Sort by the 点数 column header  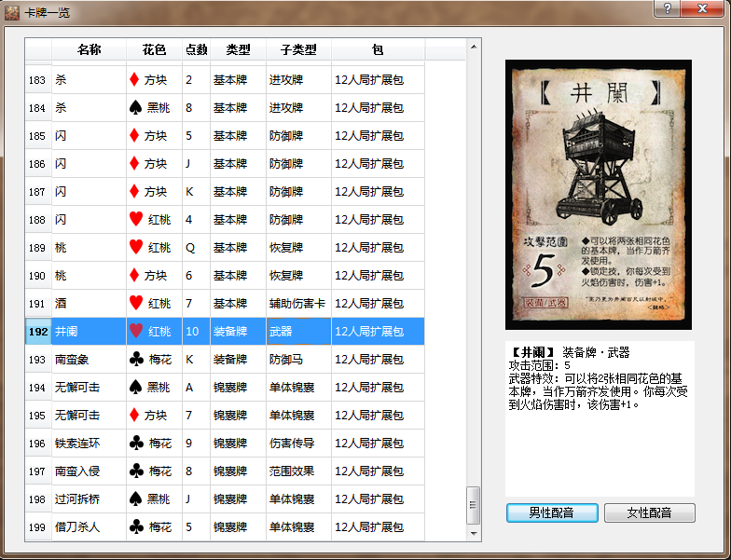pyautogui.click(x=196, y=49)
